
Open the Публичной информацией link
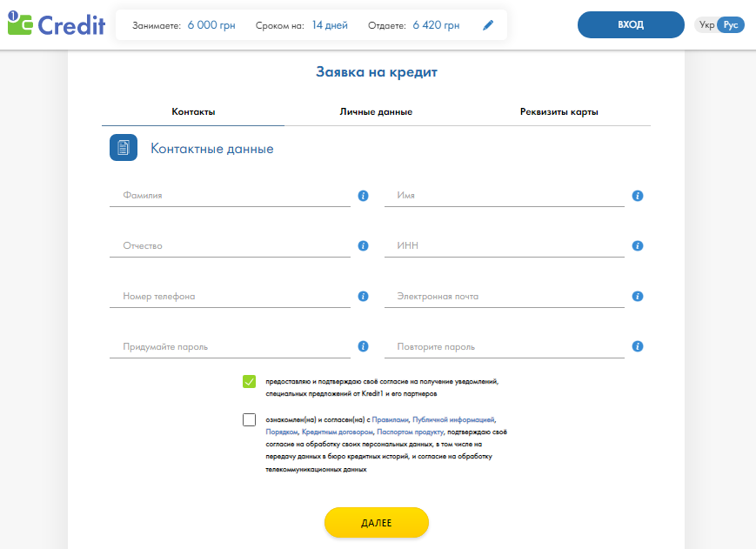pos(453,420)
